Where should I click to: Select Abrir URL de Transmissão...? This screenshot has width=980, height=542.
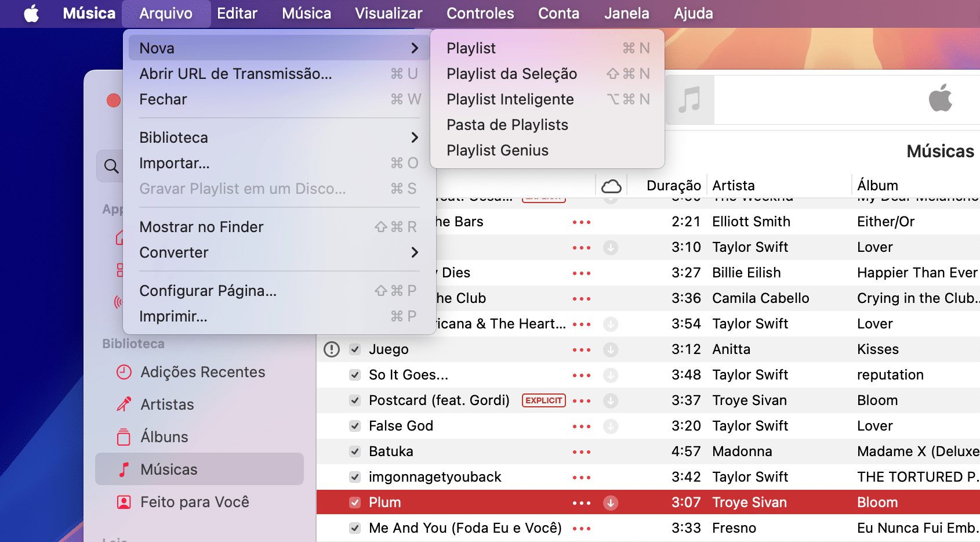279,74
